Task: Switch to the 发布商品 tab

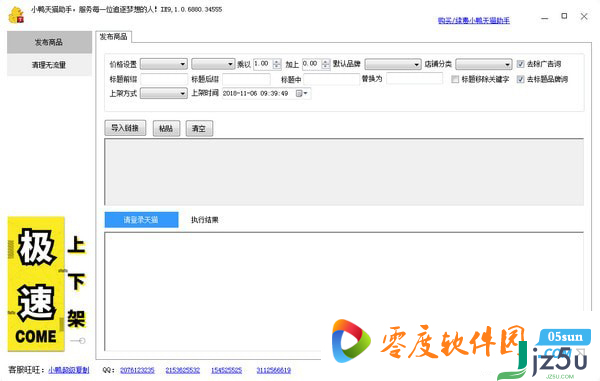Action: pyautogui.click(x=114, y=37)
